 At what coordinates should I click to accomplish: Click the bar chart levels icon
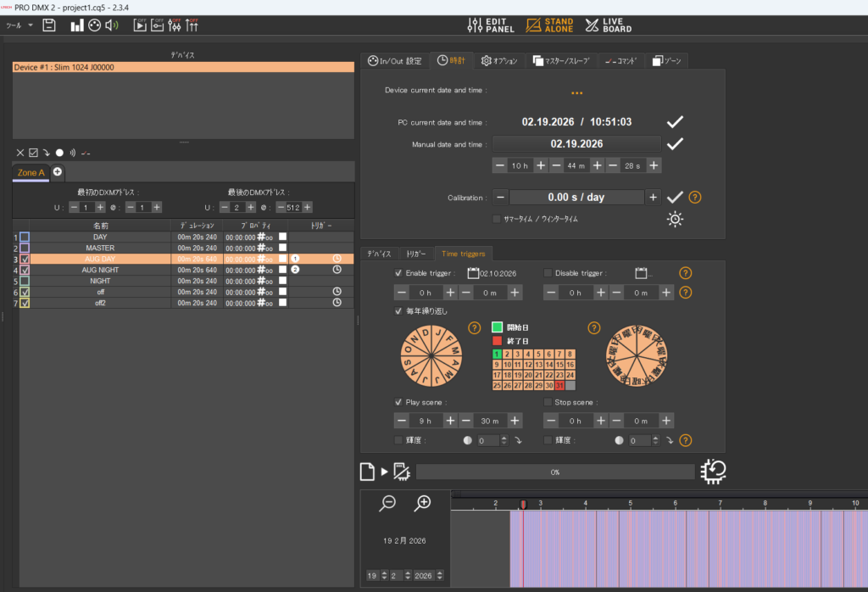coord(77,25)
